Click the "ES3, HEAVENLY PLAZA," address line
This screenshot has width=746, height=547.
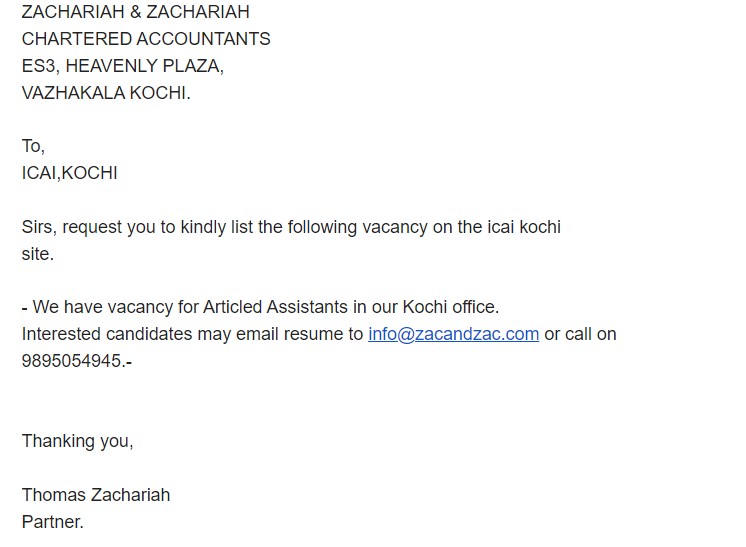(x=122, y=66)
